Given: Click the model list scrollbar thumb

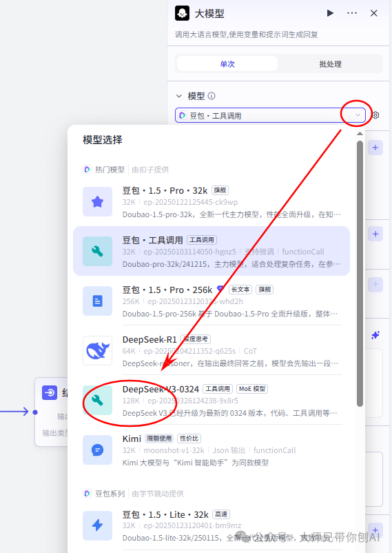Looking at the screenshot, I should click(x=360, y=274).
